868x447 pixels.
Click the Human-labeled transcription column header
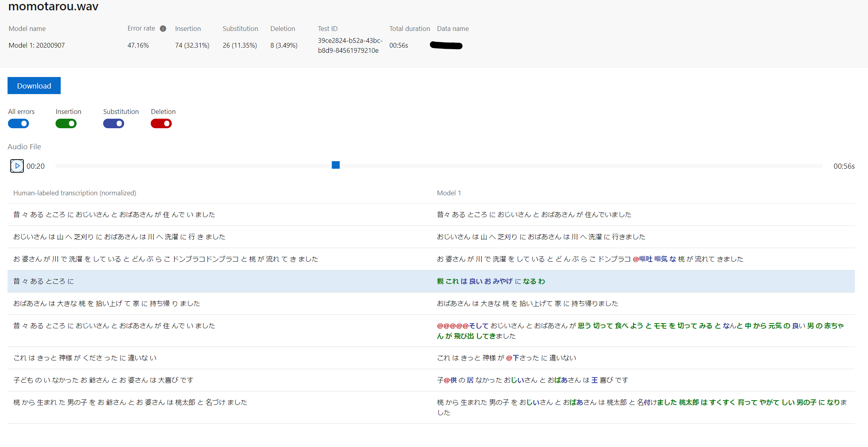click(x=75, y=193)
